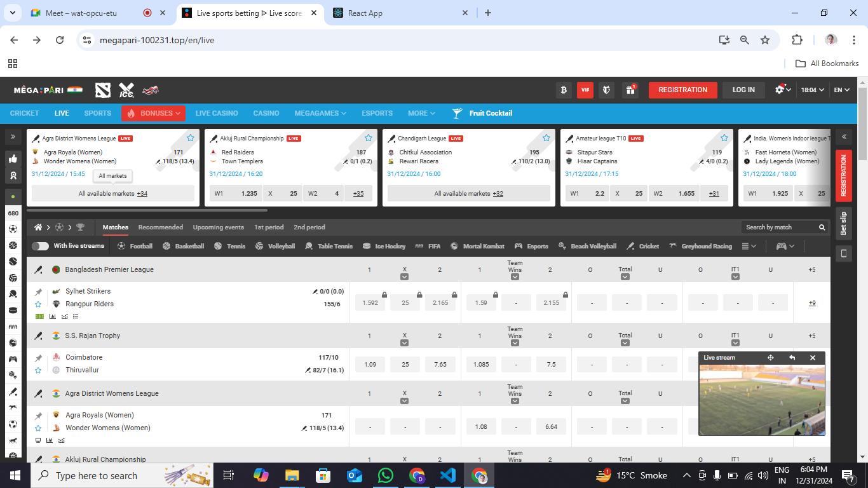Click the red REGISTRATION button in header
This screenshot has height=488, width=868.
point(683,90)
